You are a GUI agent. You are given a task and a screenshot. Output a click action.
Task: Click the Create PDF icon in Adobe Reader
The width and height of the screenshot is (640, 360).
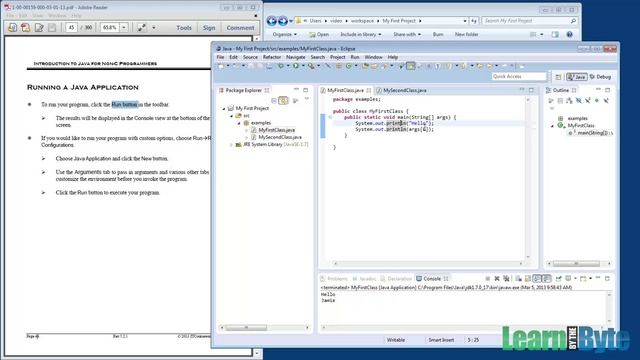click(x=26, y=28)
